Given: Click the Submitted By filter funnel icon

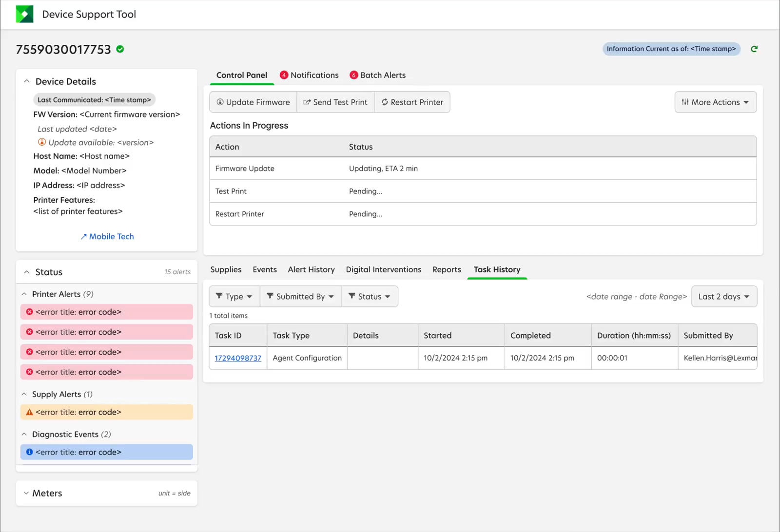Looking at the screenshot, I should pyautogui.click(x=270, y=296).
